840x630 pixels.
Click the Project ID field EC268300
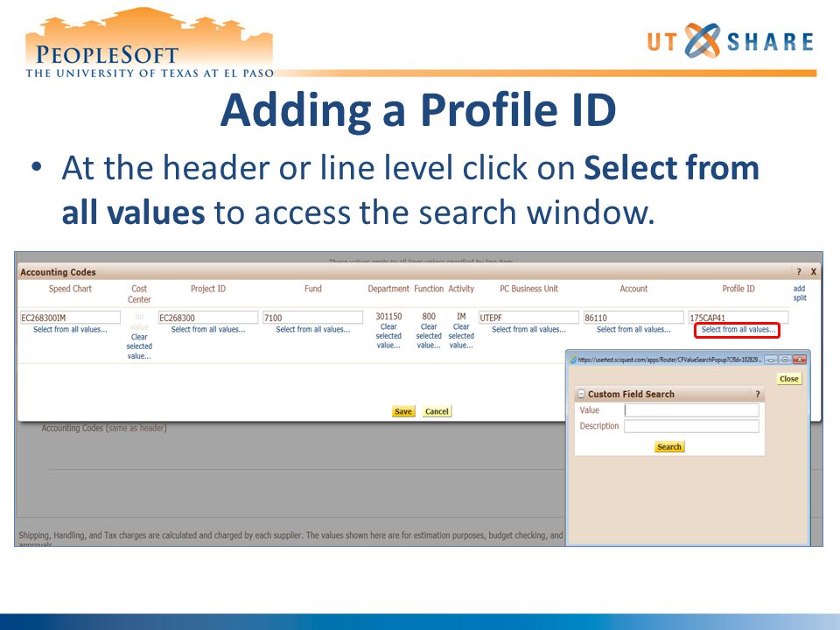208,317
